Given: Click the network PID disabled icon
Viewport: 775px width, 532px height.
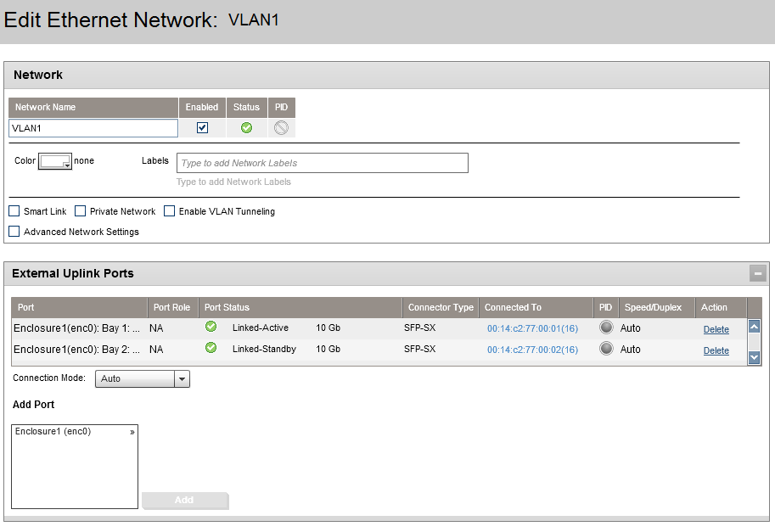Looking at the screenshot, I should (281, 128).
